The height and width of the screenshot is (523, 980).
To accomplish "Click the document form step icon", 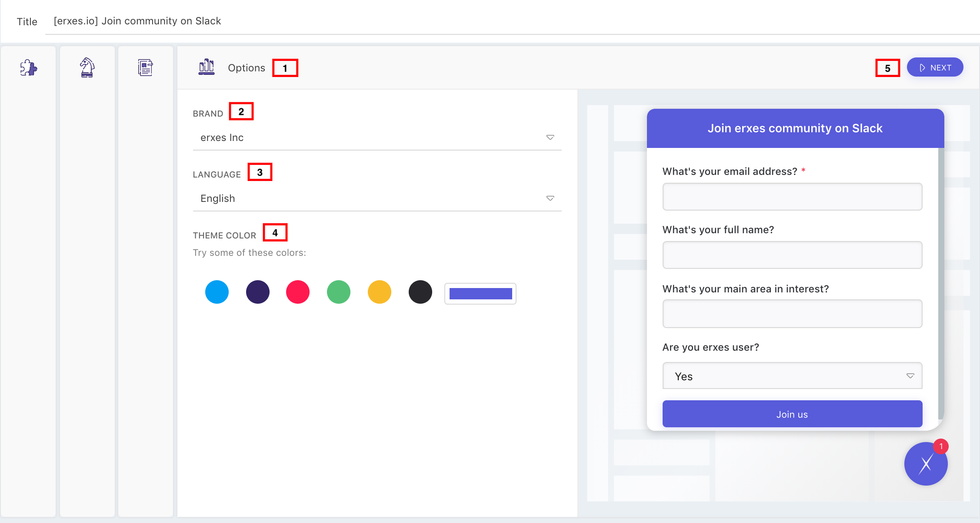I will (x=145, y=68).
